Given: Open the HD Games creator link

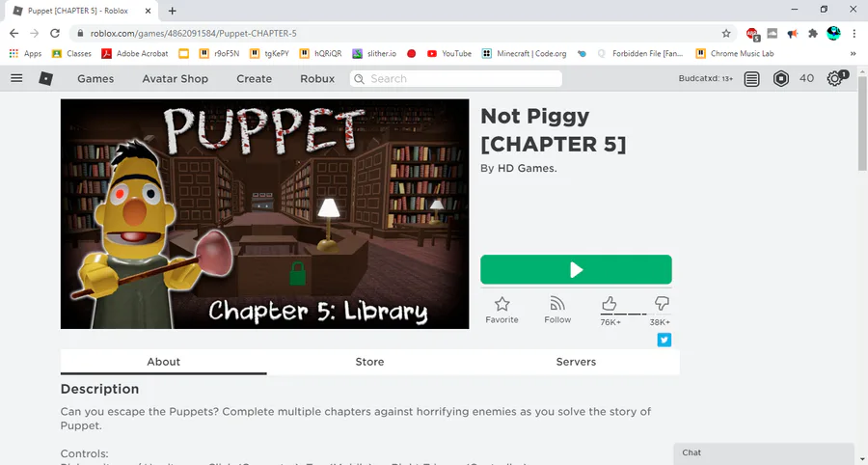Looking at the screenshot, I should (527, 168).
